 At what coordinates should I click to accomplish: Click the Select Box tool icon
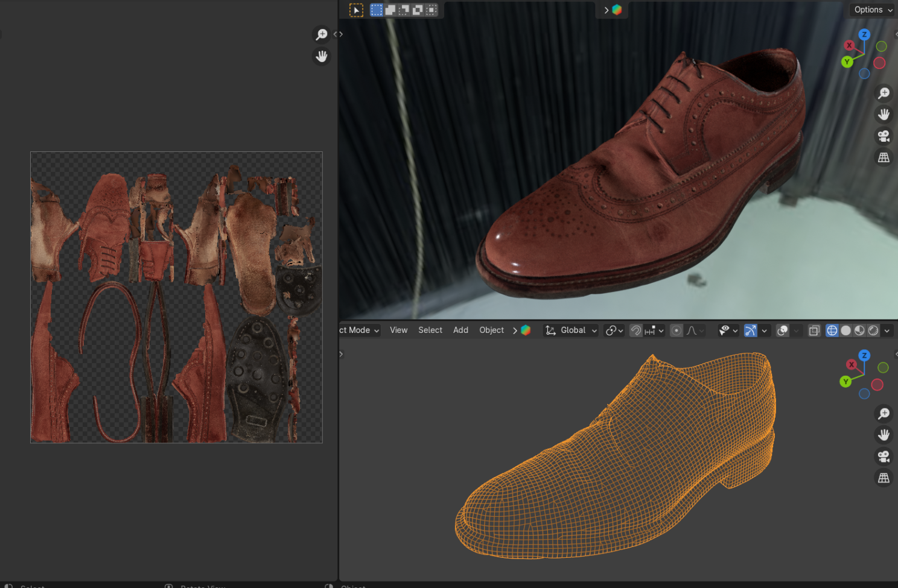coord(356,10)
